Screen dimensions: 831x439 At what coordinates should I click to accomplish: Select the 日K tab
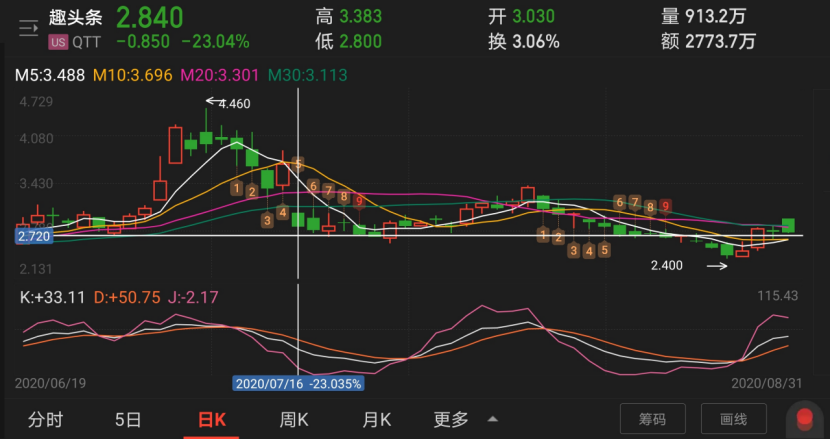pyautogui.click(x=211, y=420)
